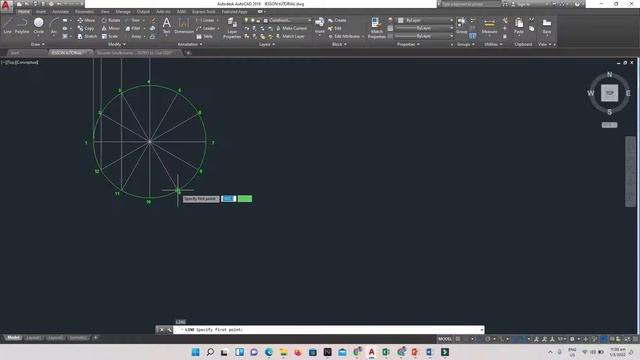
Task: Click the Copy command
Action: pyautogui.click(x=86, y=28)
